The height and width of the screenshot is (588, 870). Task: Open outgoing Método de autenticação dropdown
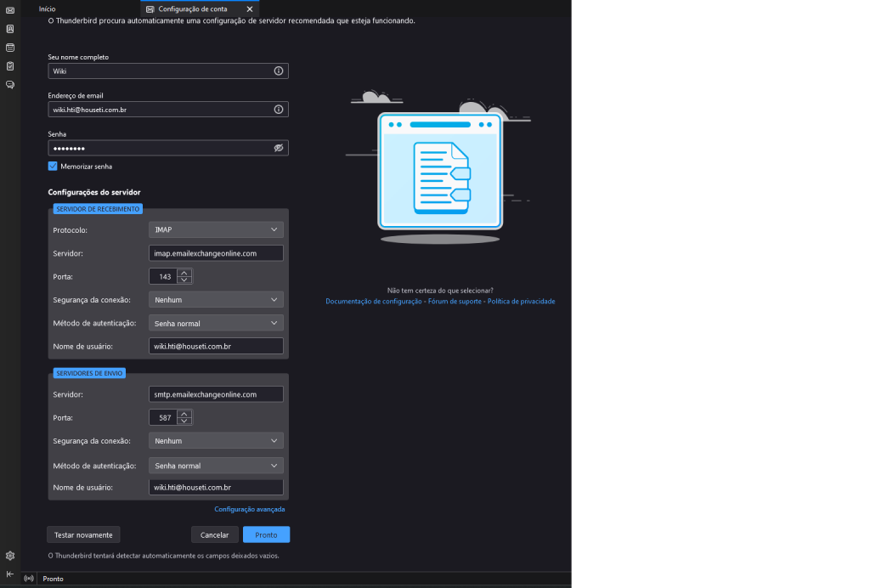[x=216, y=466]
